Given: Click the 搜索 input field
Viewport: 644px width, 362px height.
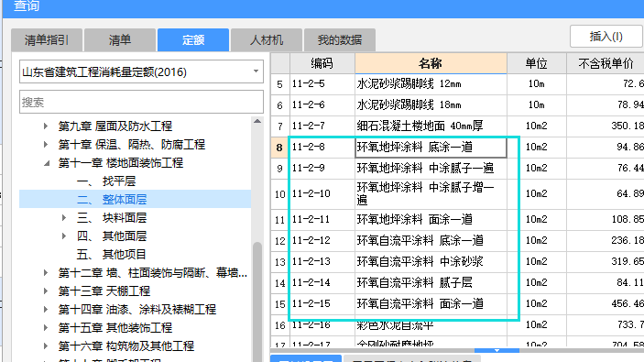Looking at the screenshot, I should tap(141, 102).
